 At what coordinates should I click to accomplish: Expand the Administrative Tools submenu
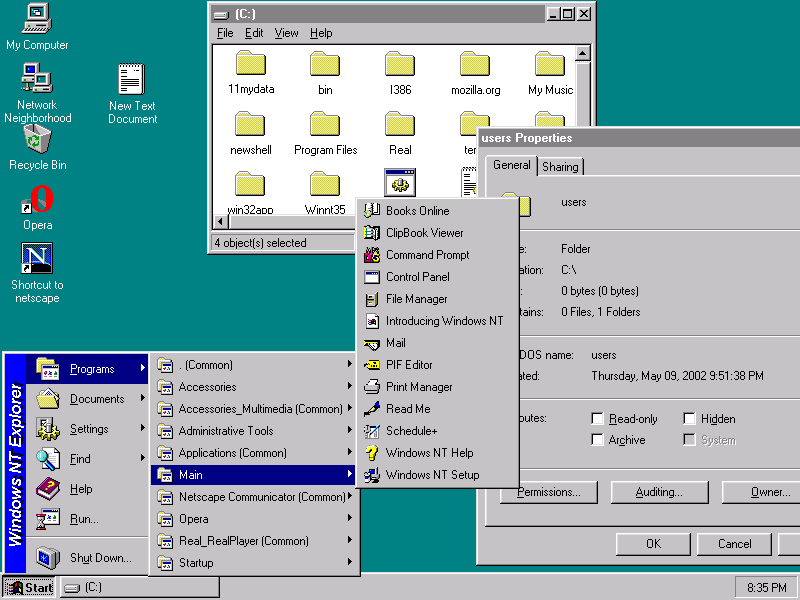pos(255,431)
